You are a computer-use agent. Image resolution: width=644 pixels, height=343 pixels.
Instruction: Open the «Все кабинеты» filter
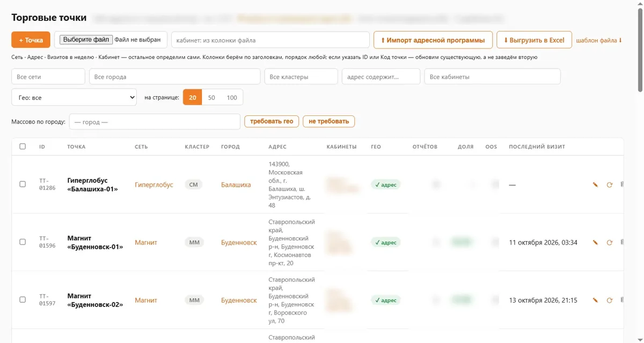coord(492,77)
